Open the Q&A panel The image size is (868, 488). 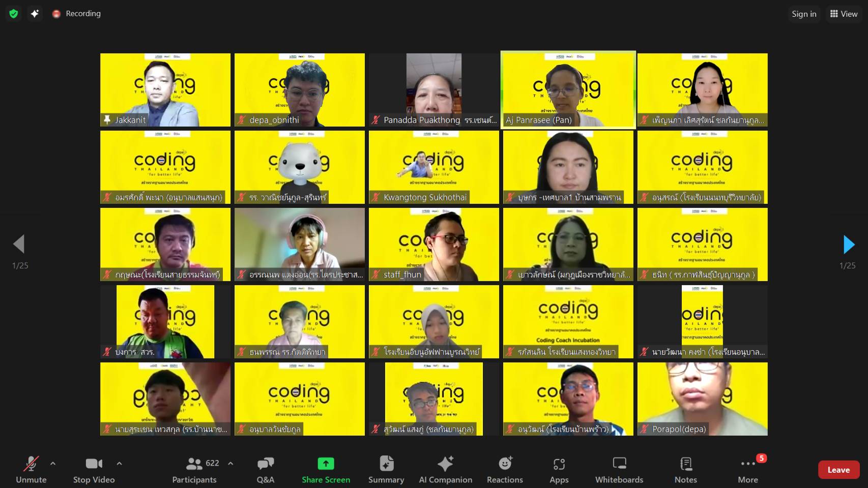[265, 469]
